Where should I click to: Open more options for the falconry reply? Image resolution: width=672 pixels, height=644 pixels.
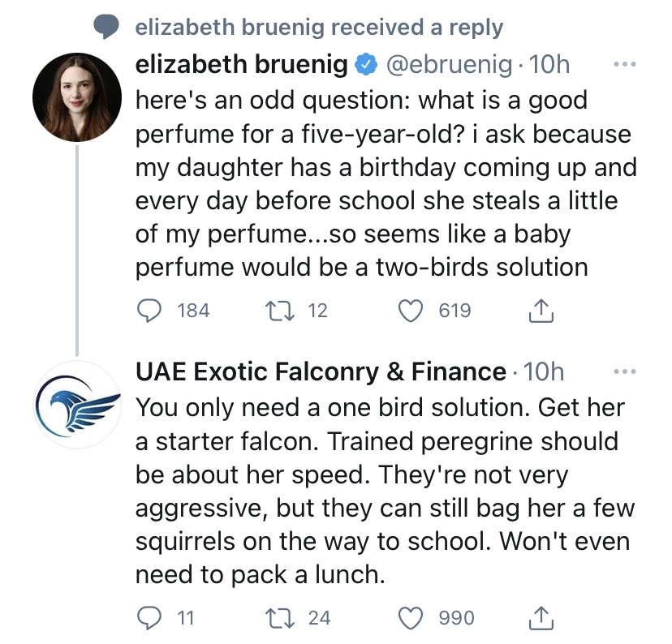coord(625,371)
